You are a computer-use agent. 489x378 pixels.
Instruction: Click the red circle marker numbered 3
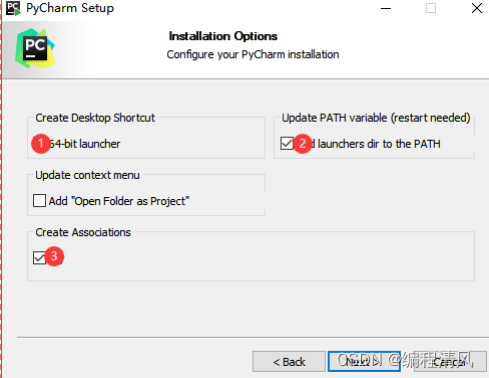click(54, 256)
